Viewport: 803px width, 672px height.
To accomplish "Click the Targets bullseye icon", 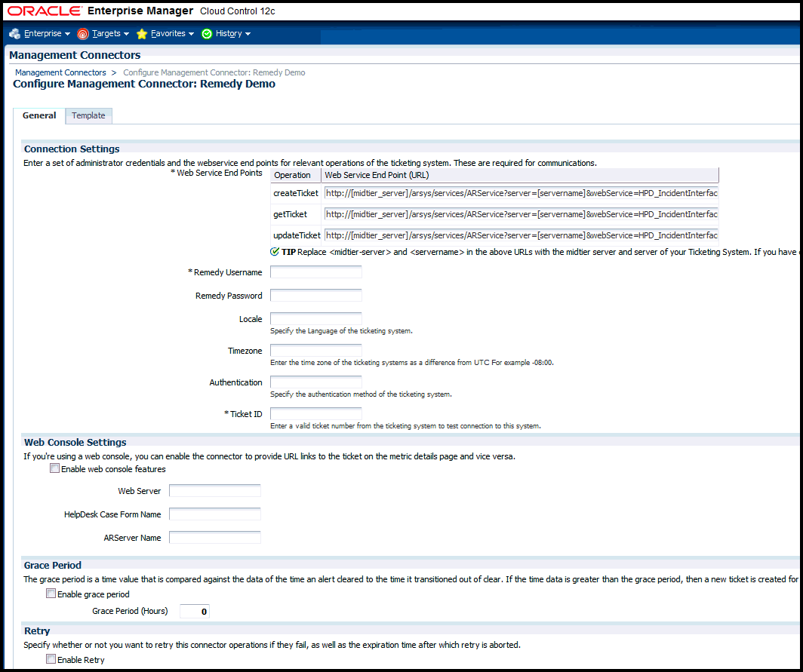I will [81, 33].
